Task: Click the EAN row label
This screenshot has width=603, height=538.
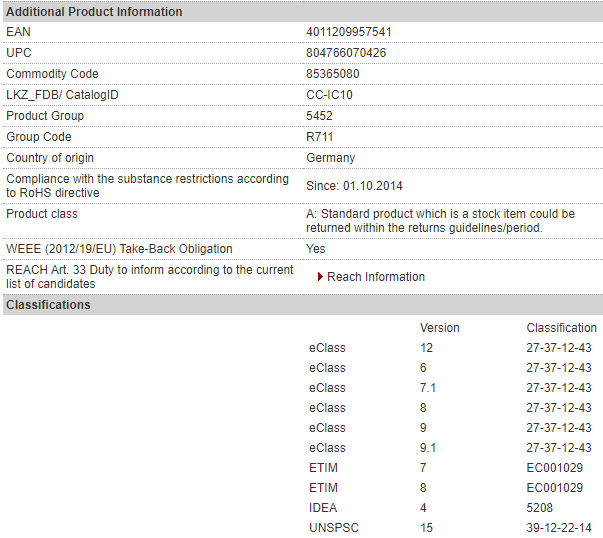Action: [x=18, y=32]
